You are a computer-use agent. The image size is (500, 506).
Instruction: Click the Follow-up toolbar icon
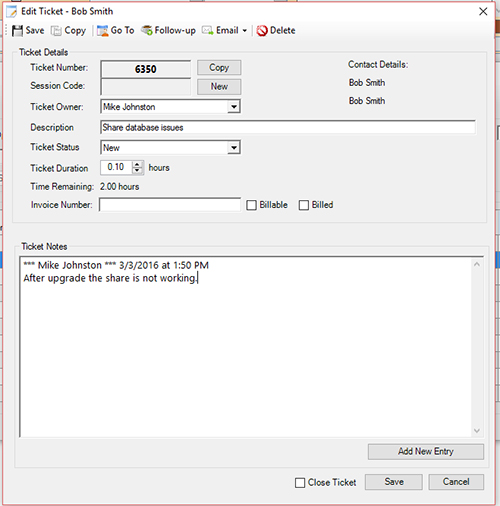tap(147, 30)
